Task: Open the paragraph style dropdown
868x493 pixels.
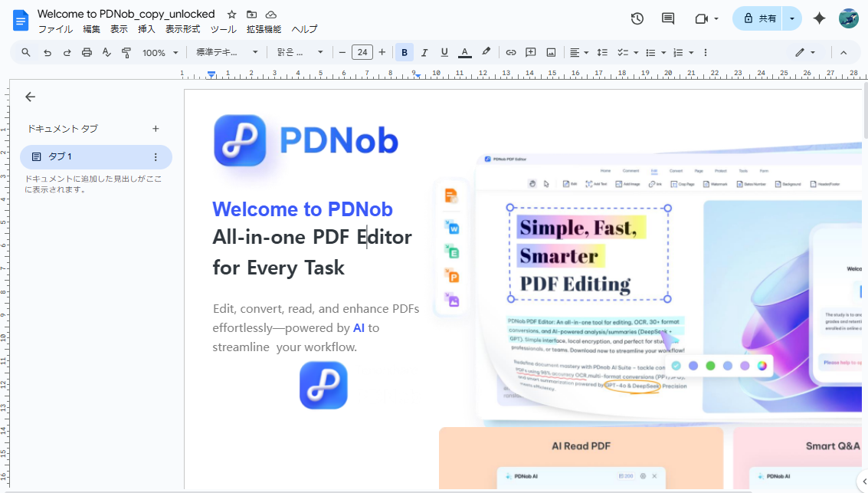Action: (227, 53)
